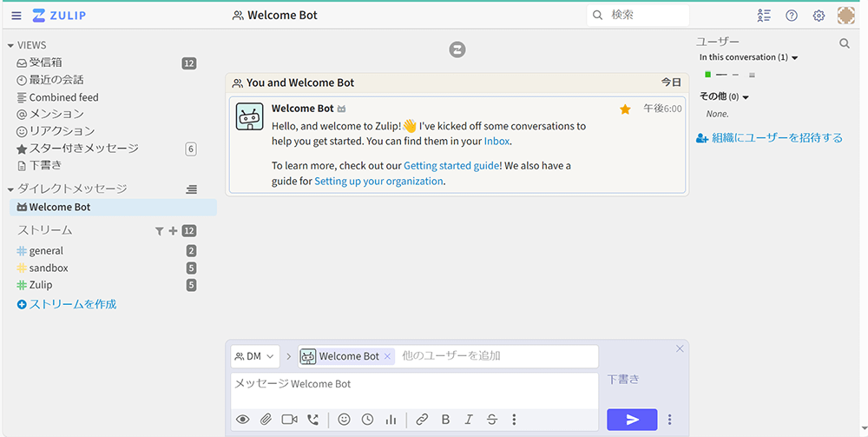Toggle strikethrough formatting in compose box

point(492,420)
